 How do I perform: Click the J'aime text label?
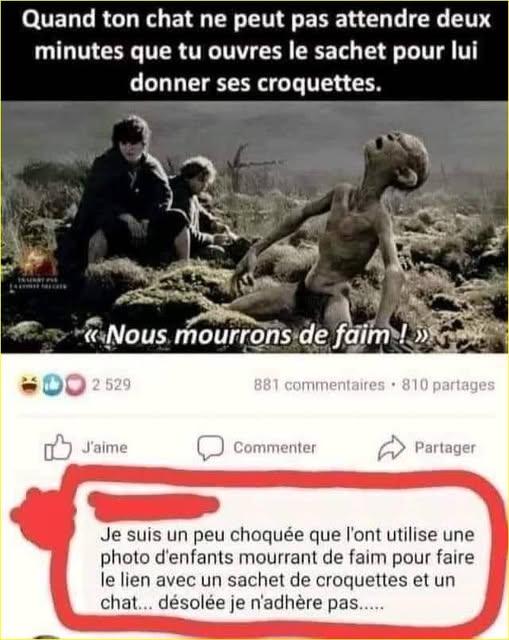tap(104, 448)
